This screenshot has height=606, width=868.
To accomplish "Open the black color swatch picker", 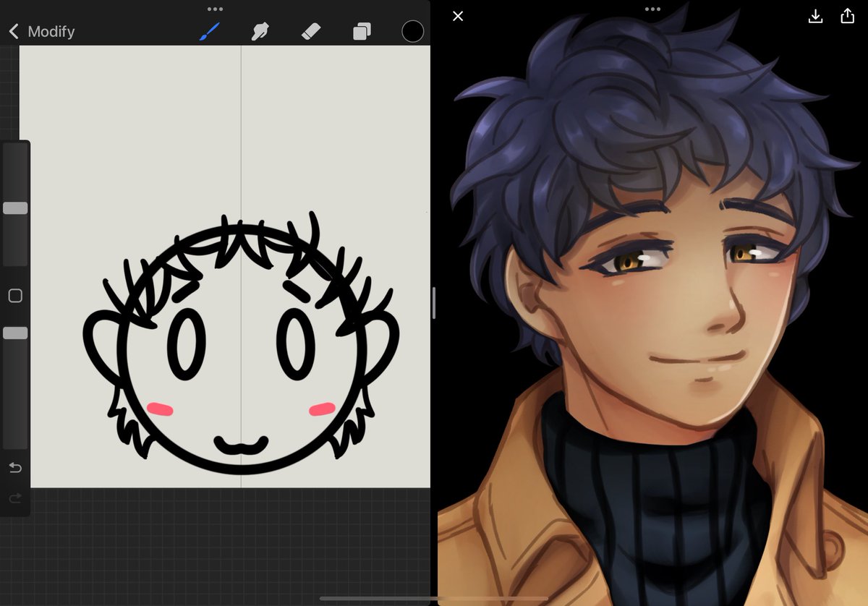I will [412, 31].
